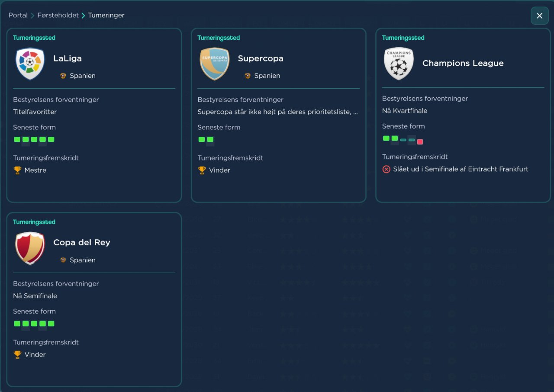
Task: Click the Nå Semifinale expectation text
Action: pos(35,296)
